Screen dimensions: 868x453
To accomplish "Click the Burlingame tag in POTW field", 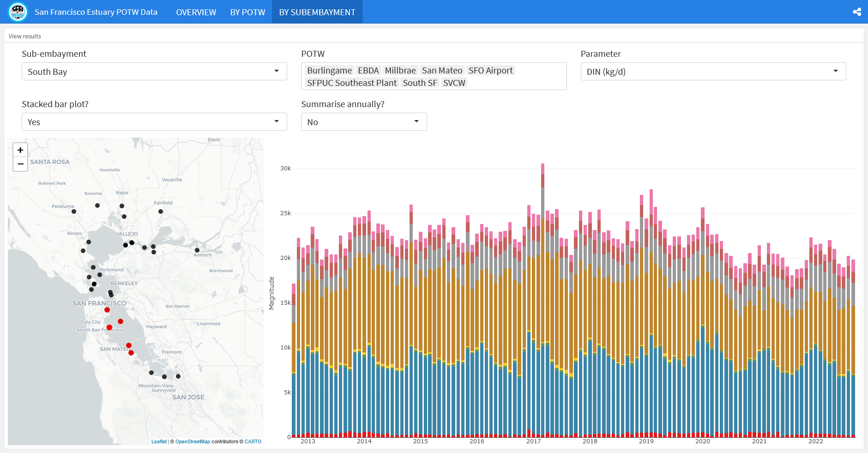I will pos(329,70).
